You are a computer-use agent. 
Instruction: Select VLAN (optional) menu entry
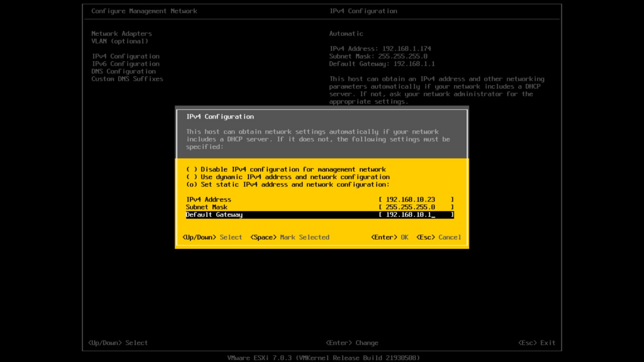click(x=120, y=41)
